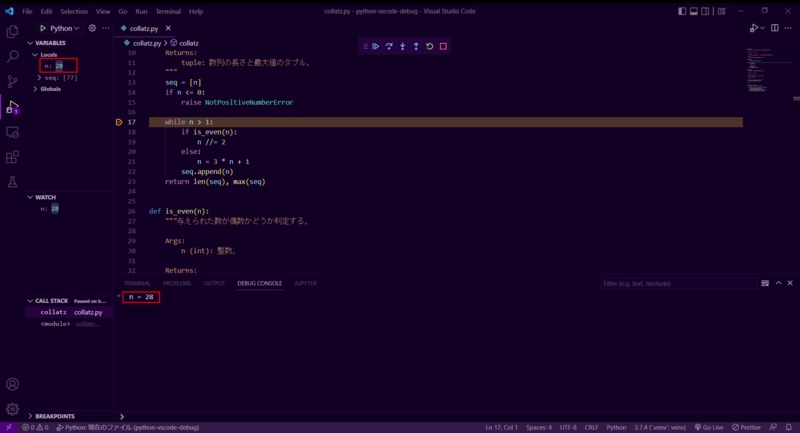Start debugging with green play button
Screen dimensions: 800x433
coord(43,29)
